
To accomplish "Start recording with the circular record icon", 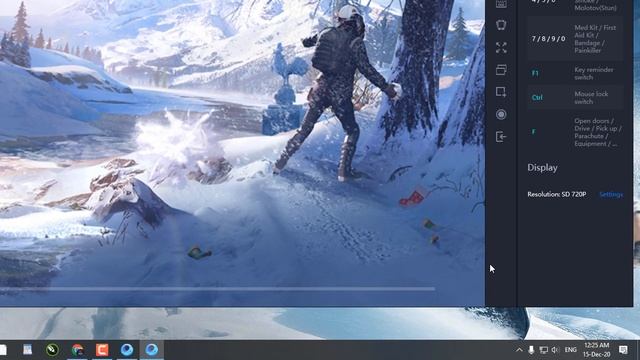I will tap(501, 114).
